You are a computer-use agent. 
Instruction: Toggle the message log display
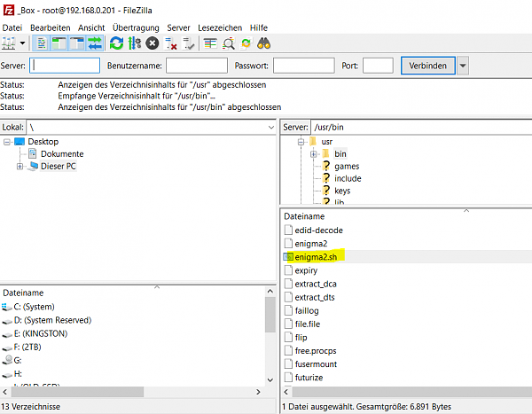[42, 43]
